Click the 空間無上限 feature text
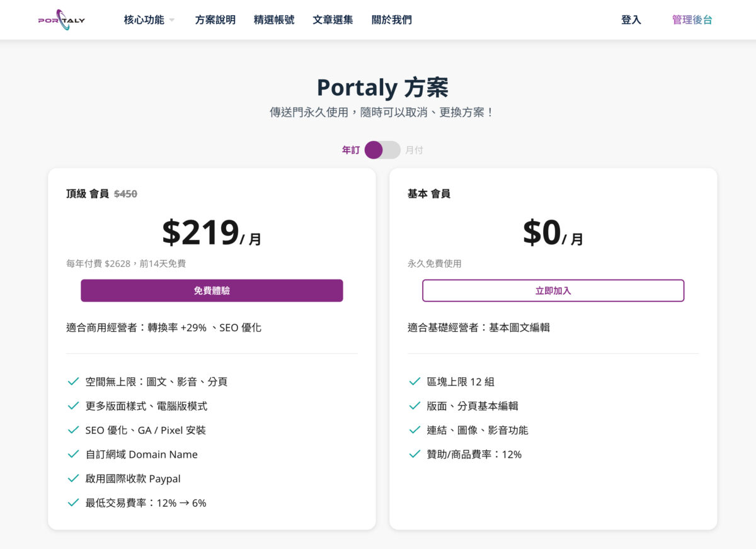Screen dimensions: 756x549 tap(156, 382)
